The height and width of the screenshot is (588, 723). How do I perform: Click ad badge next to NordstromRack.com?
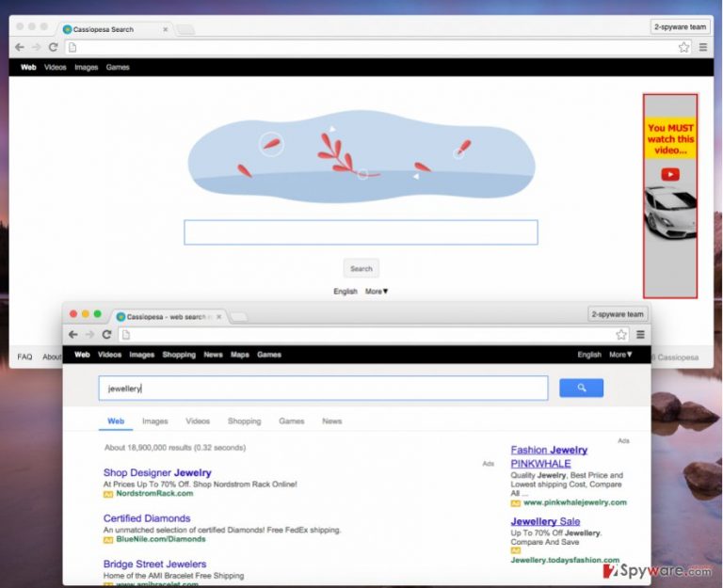point(108,495)
